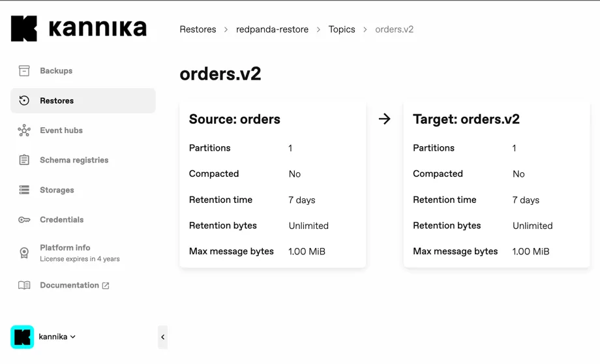The image size is (600, 364).
Task: Click the Restores history icon
Action: click(x=24, y=100)
